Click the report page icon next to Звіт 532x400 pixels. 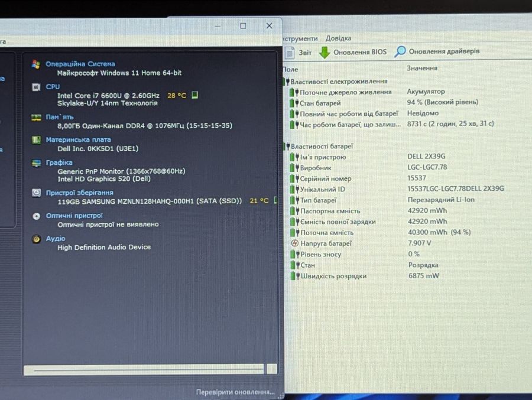[290, 53]
